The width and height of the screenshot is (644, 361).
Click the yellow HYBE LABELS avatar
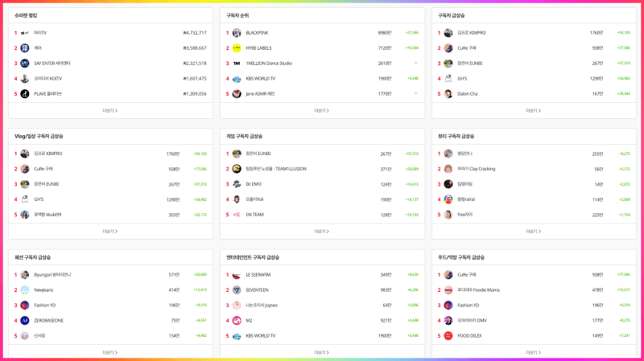237,48
